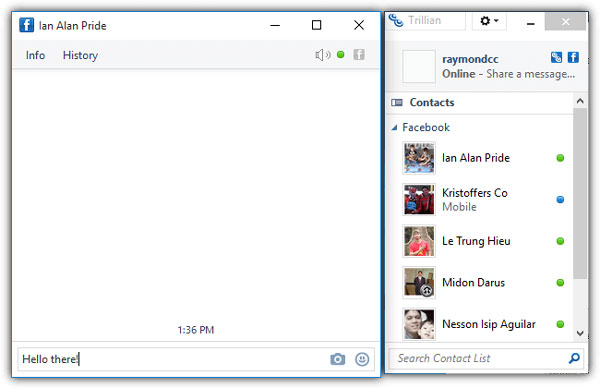Open the camera icon to send a picture
This screenshot has width=600, height=388.
coord(338,359)
